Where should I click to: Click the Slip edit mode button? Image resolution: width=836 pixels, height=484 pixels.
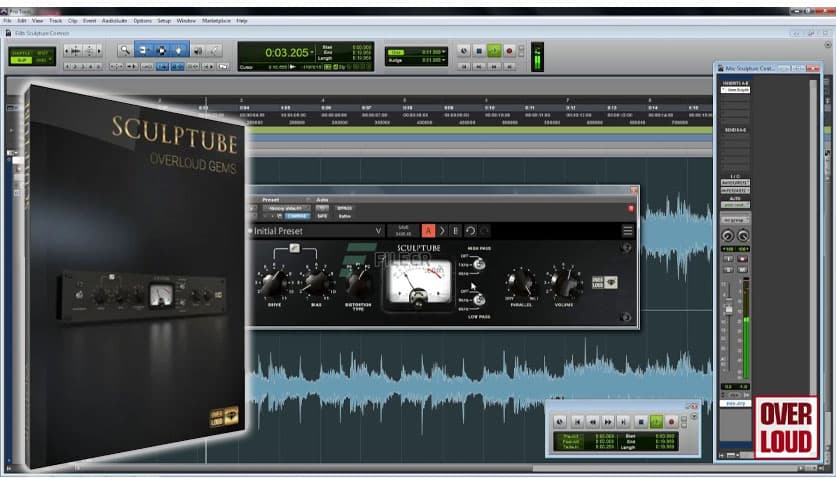(x=21, y=60)
